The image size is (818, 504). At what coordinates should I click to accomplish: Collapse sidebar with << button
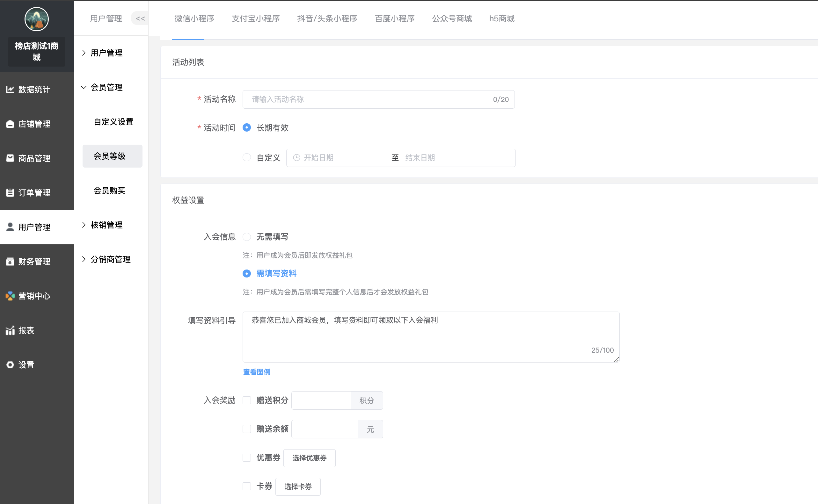[x=140, y=18]
